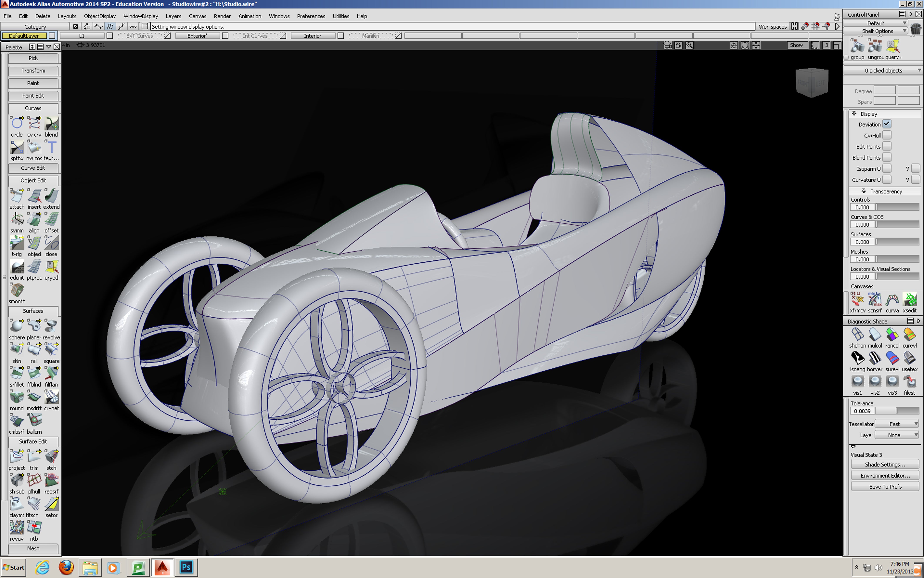Click Save To Prefs button
924x578 pixels.
(885, 487)
